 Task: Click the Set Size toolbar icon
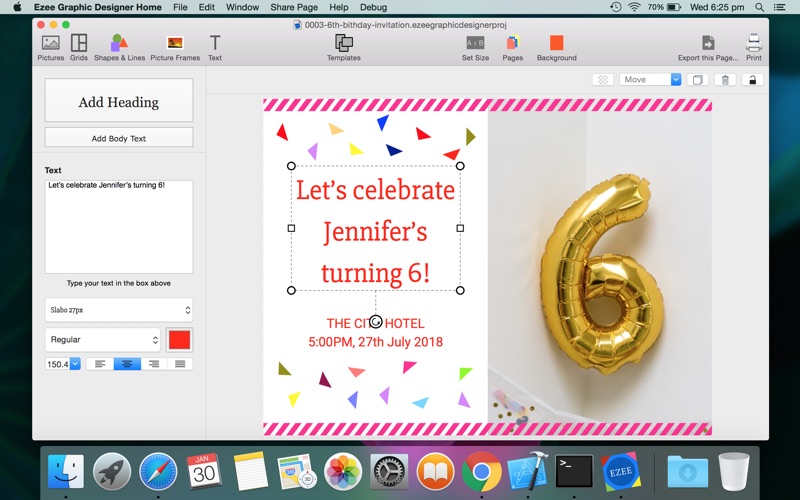[x=475, y=44]
